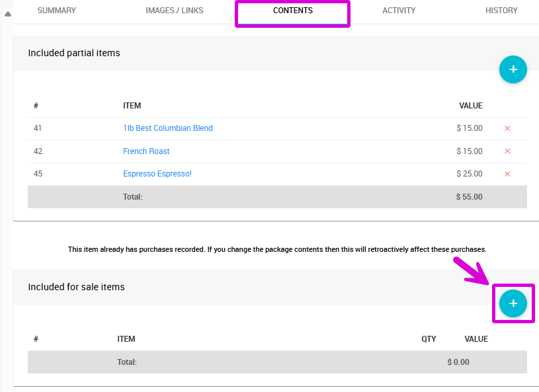
Task: Open the Images / Links tab
Action: pyautogui.click(x=175, y=11)
